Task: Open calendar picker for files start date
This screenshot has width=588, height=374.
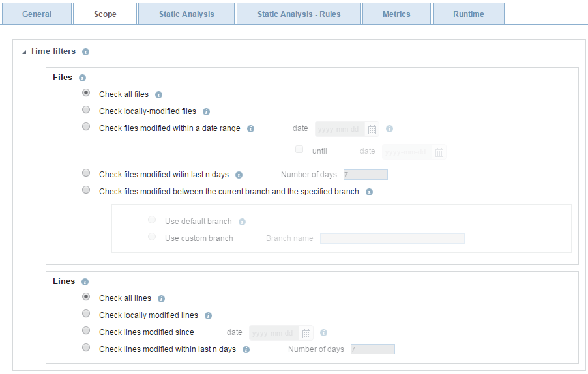Action: tap(372, 129)
